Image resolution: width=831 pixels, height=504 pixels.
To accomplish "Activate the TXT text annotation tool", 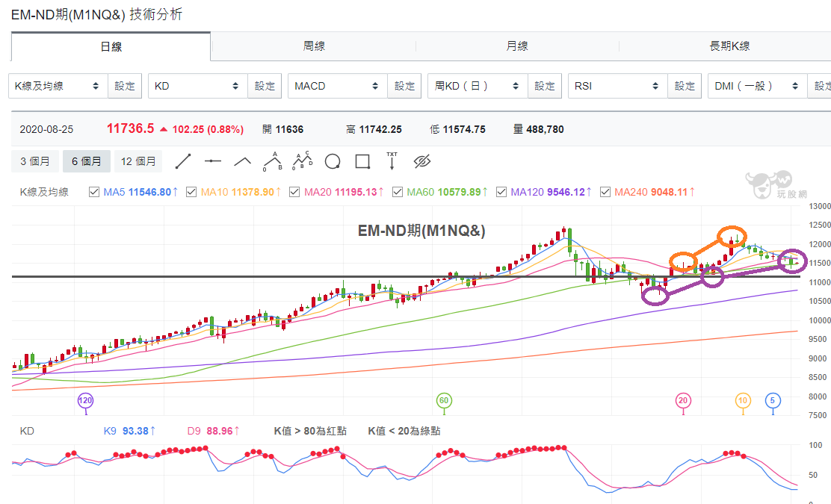I will (x=392, y=161).
